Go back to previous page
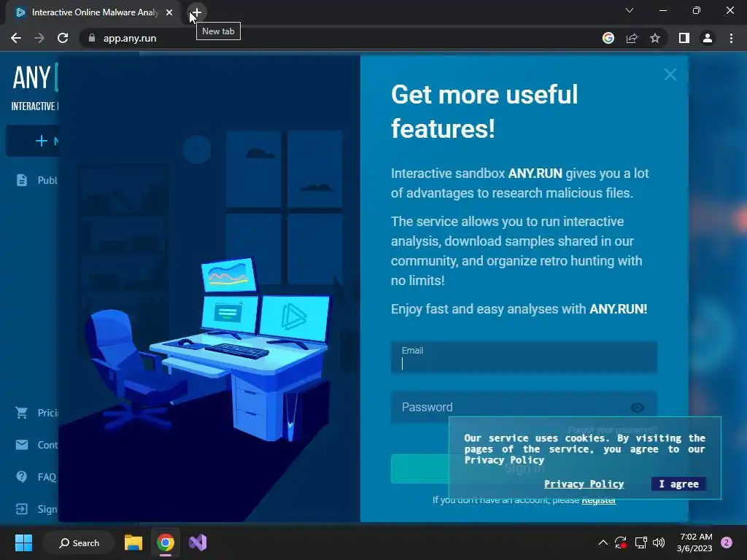This screenshot has height=560, width=747. [16, 38]
